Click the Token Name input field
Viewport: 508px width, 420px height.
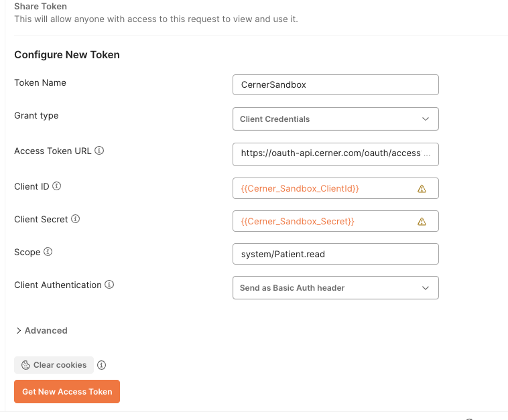pos(335,85)
